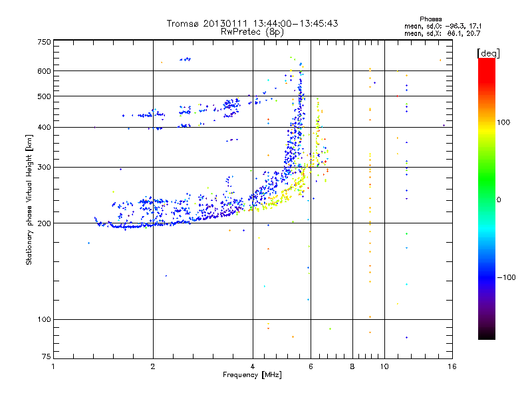
Task: Click the 'mean, sd,X: 86.1, 20.7' statistic
Action: [442, 33]
